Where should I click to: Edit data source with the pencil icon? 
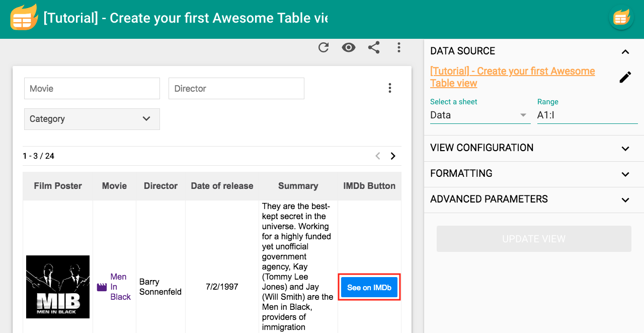625,77
